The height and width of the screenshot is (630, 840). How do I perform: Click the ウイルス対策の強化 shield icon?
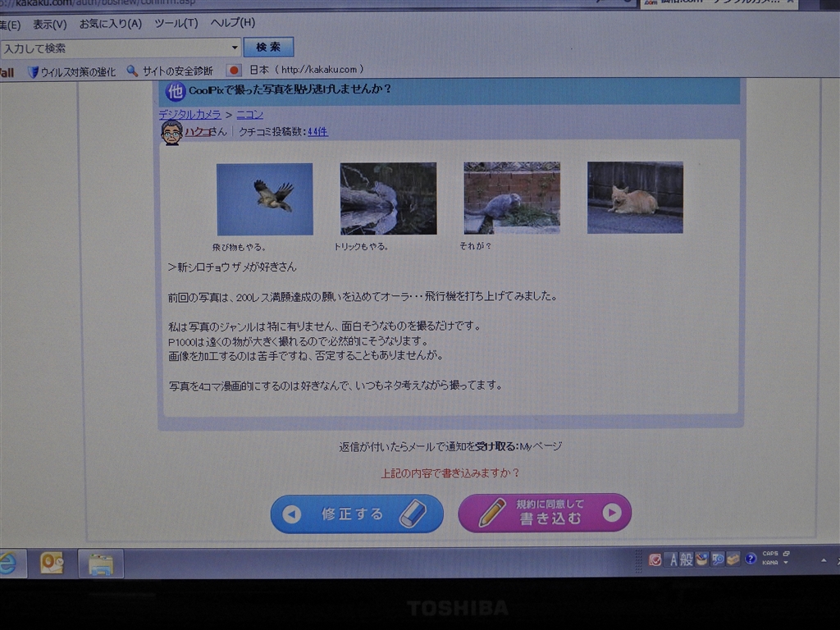coord(33,72)
